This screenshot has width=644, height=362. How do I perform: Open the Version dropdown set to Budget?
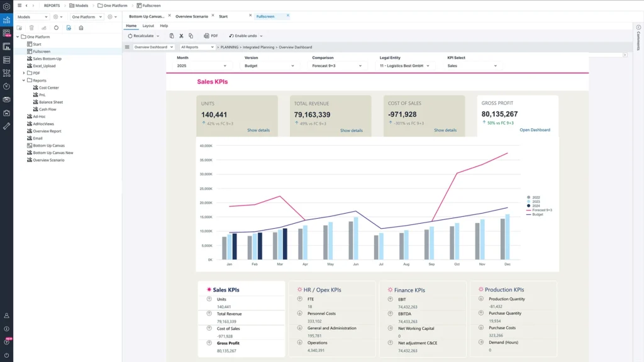click(x=269, y=65)
